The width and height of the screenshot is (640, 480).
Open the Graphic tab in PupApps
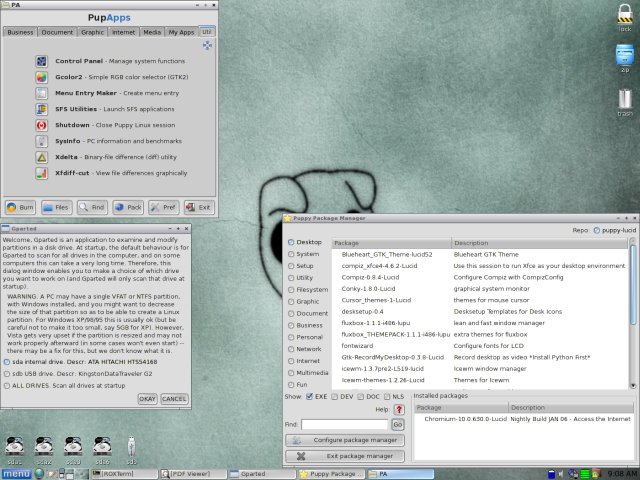(93, 32)
